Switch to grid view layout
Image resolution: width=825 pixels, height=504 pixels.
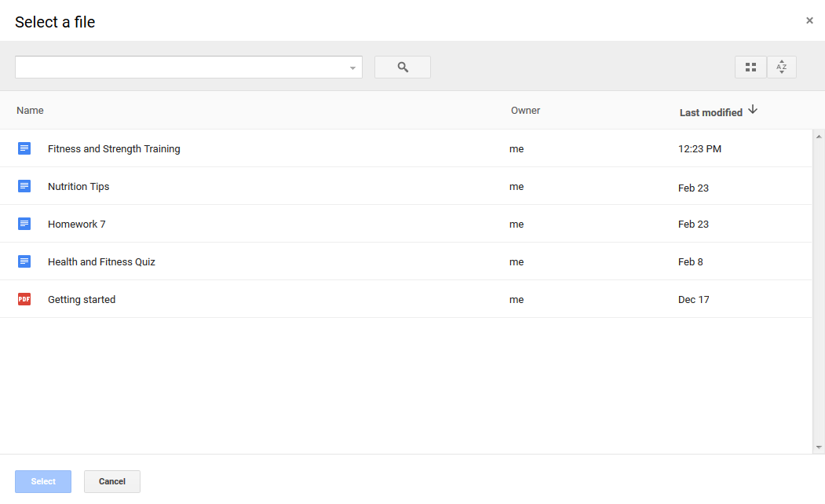pyautogui.click(x=750, y=67)
